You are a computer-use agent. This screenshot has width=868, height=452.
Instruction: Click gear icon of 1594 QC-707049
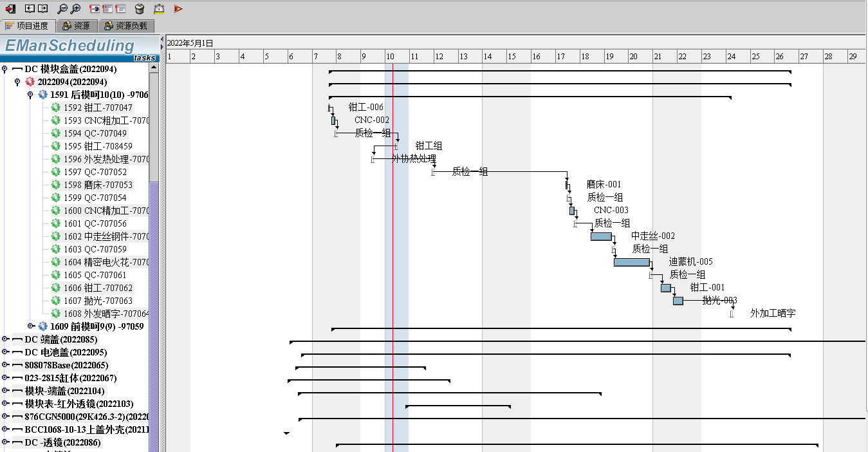click(x=55, y=133)
